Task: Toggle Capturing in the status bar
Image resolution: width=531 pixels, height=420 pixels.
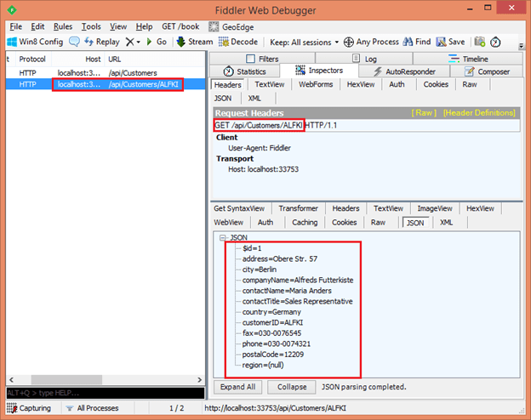Action: (29, 408)
